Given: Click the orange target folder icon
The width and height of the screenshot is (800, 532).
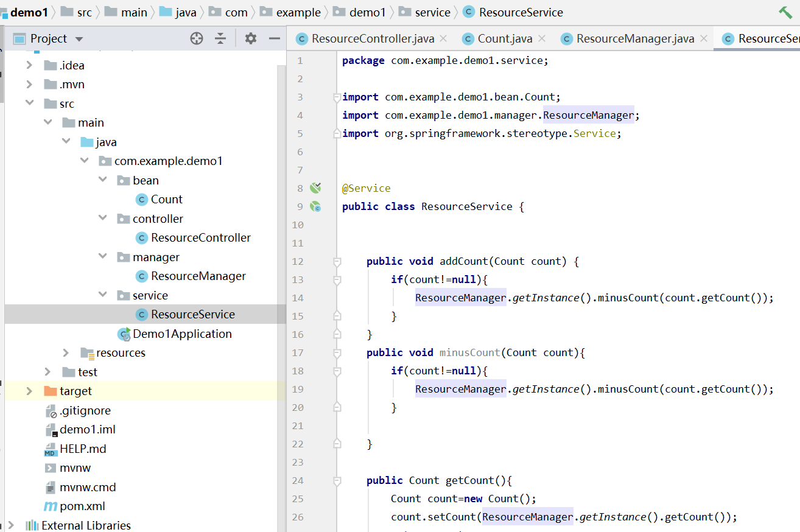Looking at the screenshot, I should [x=51, y=391].
